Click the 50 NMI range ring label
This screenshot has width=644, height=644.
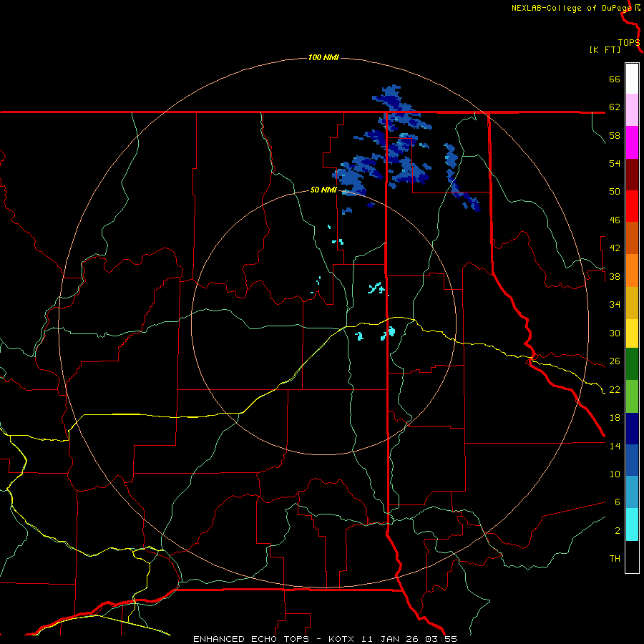[323, 190]
